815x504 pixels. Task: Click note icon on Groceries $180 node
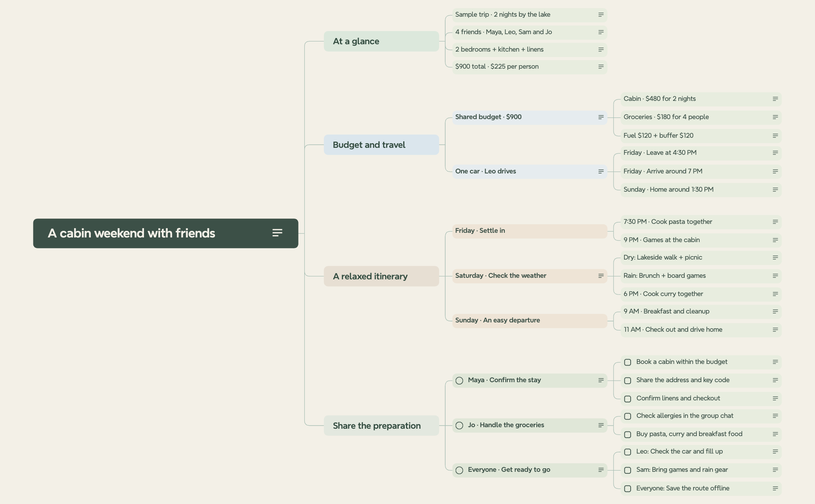point(775,117)
